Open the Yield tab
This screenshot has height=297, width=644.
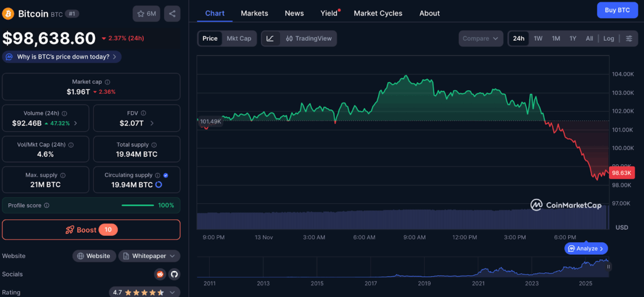[330, 13]
